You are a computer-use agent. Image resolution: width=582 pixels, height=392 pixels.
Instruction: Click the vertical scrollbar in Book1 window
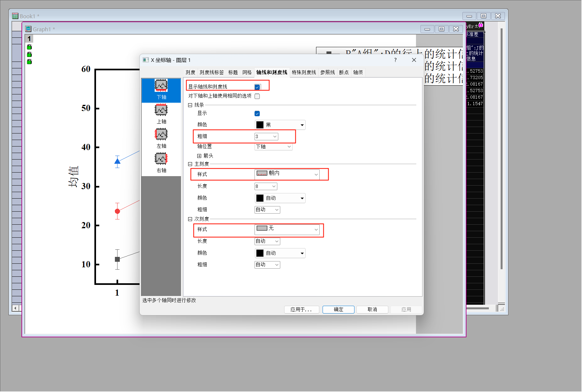coord(502,149)
